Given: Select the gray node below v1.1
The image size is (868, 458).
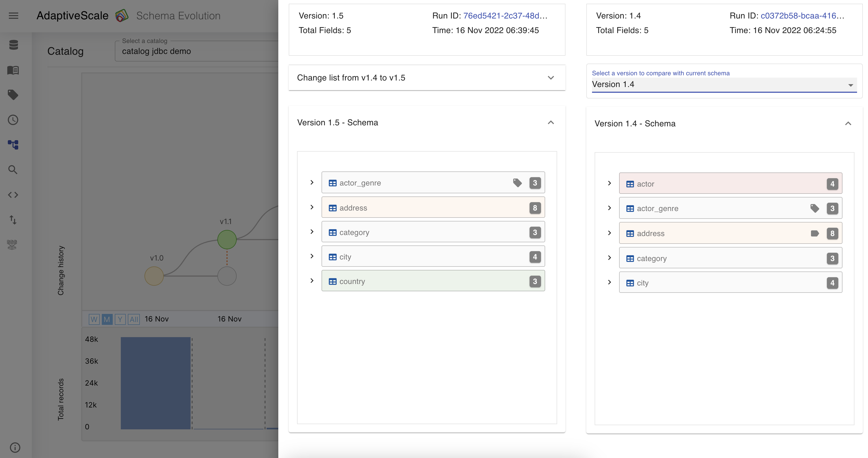Looking at the screenshot, I should (227, 276).
